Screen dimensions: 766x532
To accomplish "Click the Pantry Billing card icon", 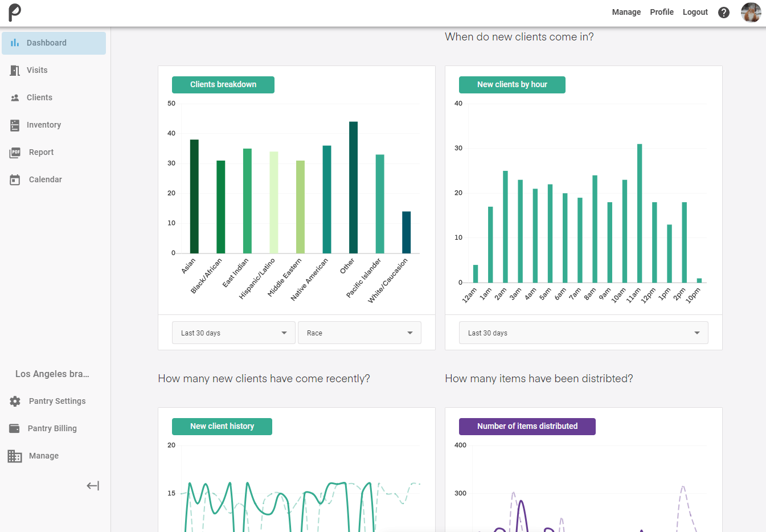I will 15,428.
